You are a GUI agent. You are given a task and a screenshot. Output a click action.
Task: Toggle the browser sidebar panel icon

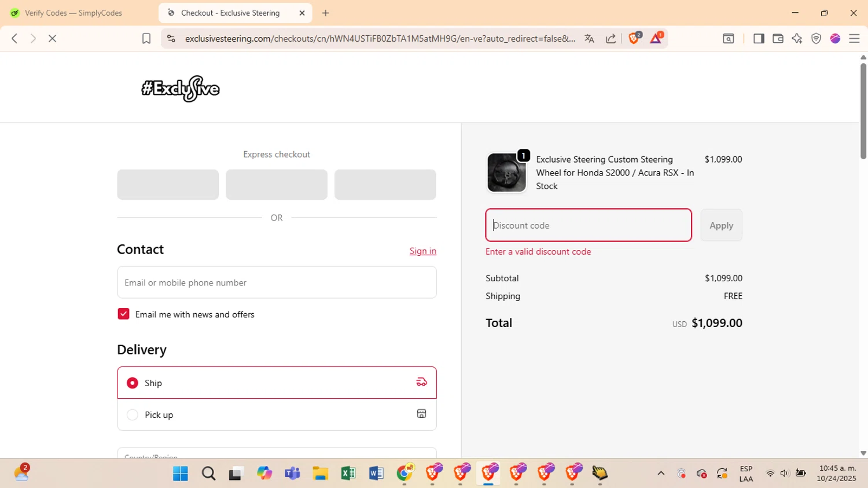759,38
